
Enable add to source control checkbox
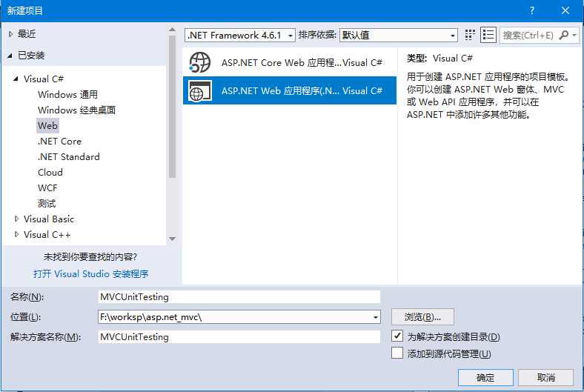click(x=397, y=353)
